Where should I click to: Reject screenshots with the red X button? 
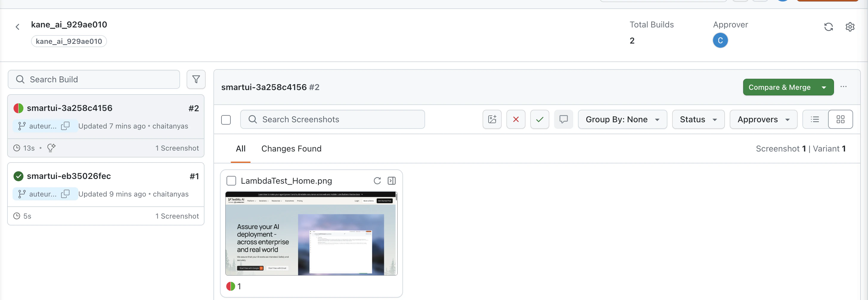pyautogui.click(x=516, y=119)
